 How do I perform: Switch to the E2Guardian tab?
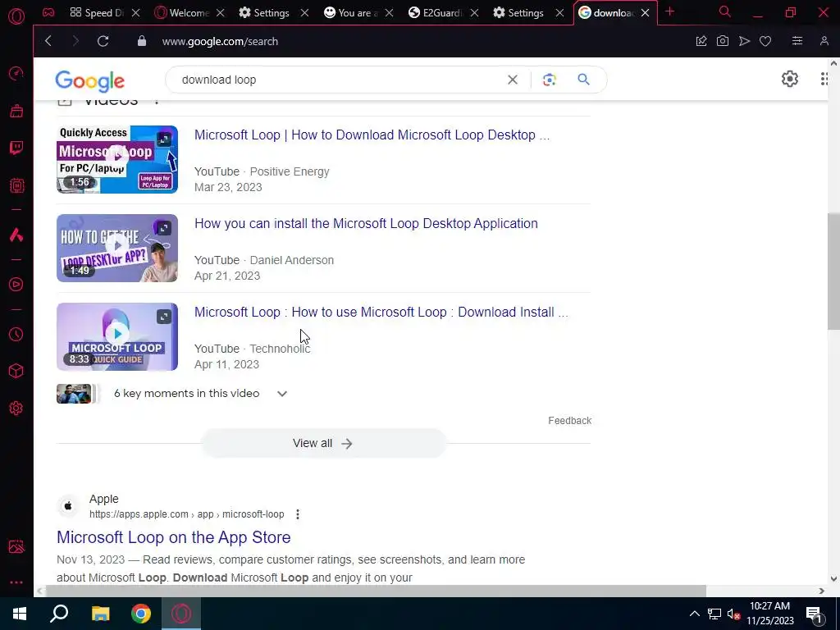(436, 13)
